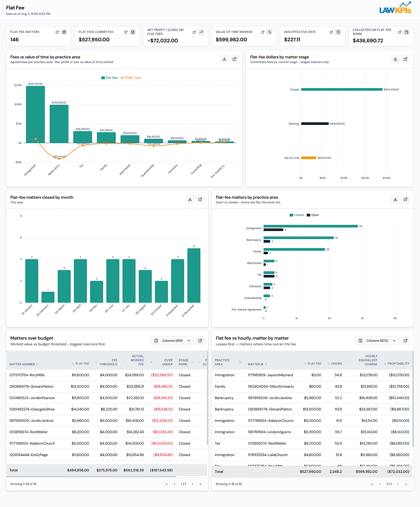Go to next page in Matters over budget
Image resolution: width=420 pixels, height=507 pixels.
tap(192, 484)
